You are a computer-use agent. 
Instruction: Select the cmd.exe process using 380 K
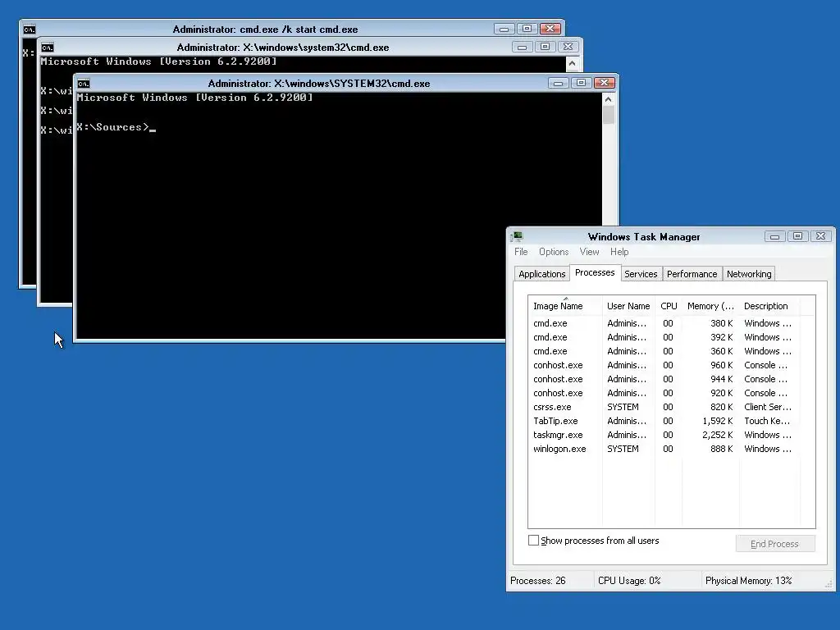pos(664,323)
